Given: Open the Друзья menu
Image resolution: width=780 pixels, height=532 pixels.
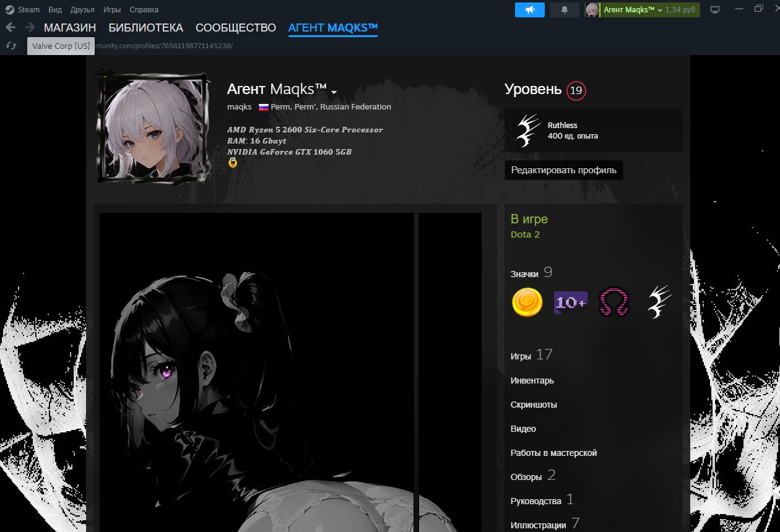Looking at the screenshot, I should (82, 10).
